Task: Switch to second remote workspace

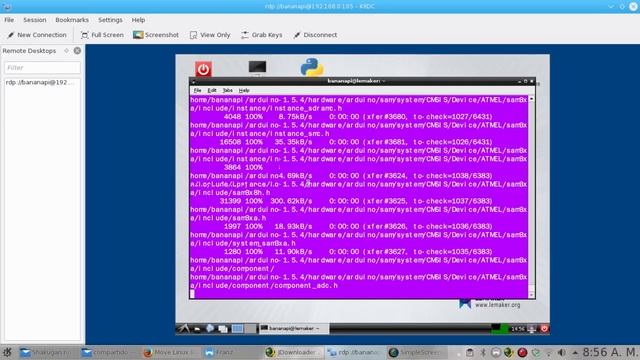Action: [x=251, y=329]
